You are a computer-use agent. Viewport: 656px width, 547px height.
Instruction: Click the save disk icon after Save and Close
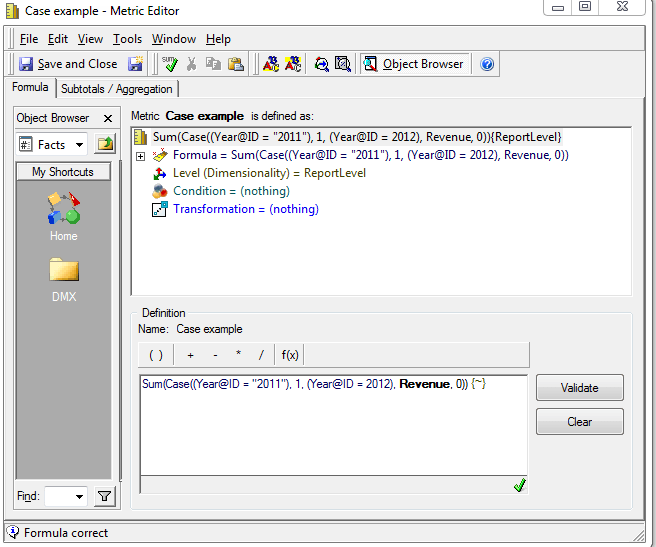tap(135, 64)
